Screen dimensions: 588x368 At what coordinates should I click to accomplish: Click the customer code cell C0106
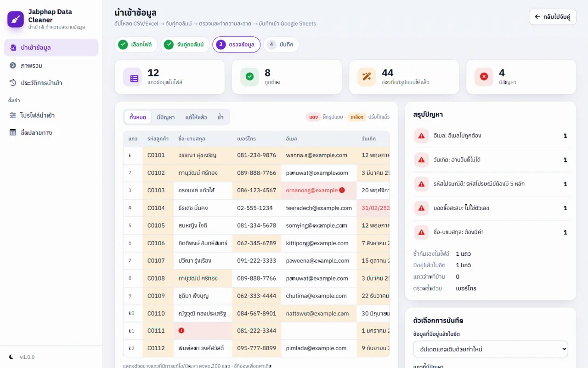click(x=158, y=243)
